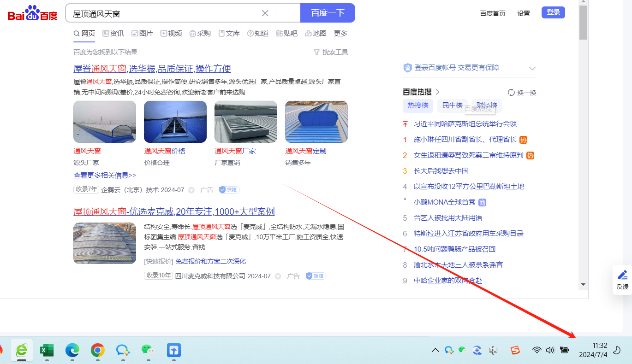Screen dimensions: 632x364
Task: Open hot search 10.5吨问题鸭肠产品被召回
Action: 454,249
